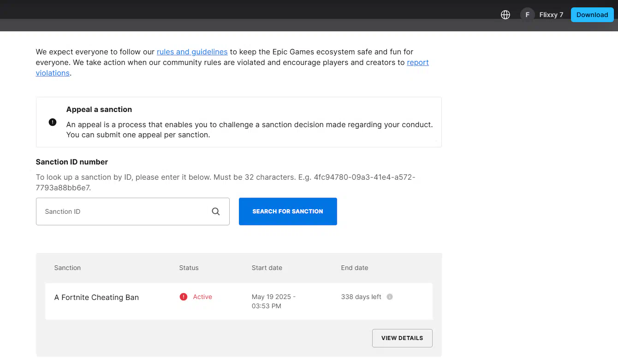Image resolution: width=618 pixels, height=364 pixels.
Task: Open the language globe icon
Action: pos(505,15)
